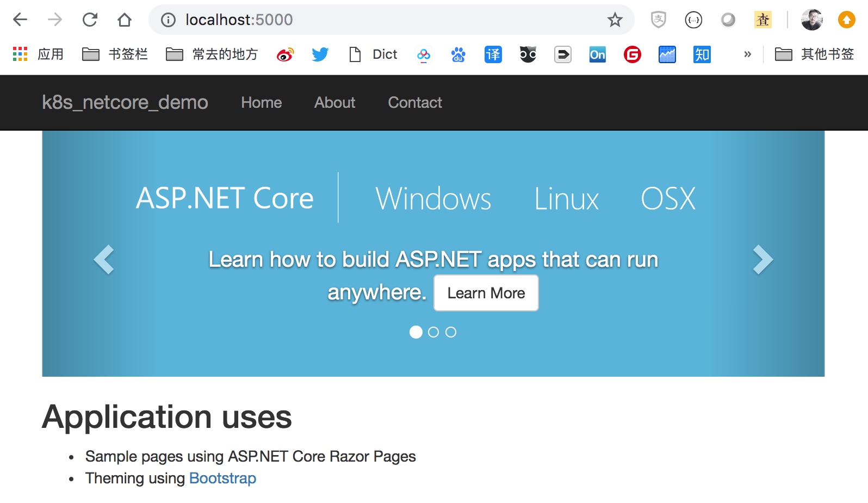The image size is (868, 503).
Task: Open the grey arrow-box bookmark
Action: (x=563, y=54)
